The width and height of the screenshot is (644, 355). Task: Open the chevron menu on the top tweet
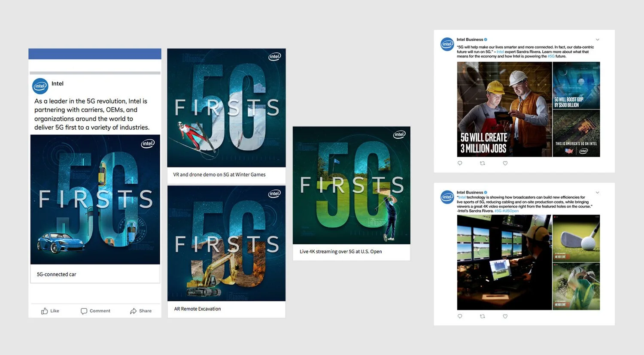(597, 39)
